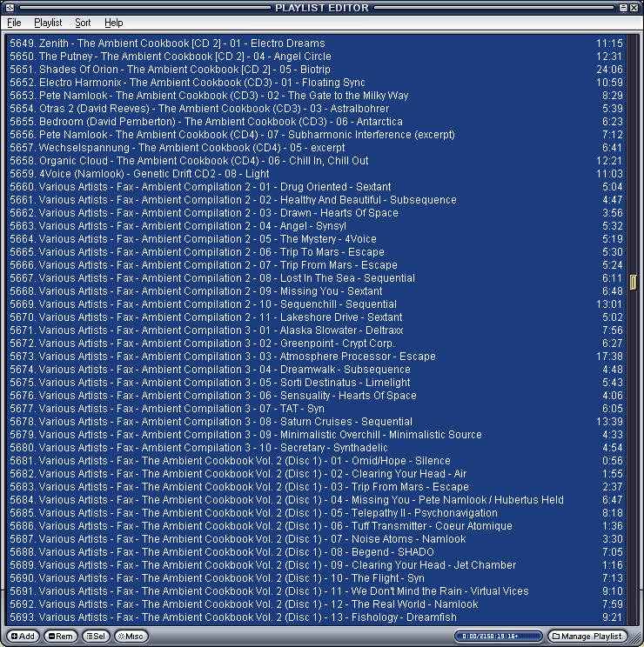This screenshot has width=644, height=647.
Task: Click the Misc button
Action: coord(131,636)
